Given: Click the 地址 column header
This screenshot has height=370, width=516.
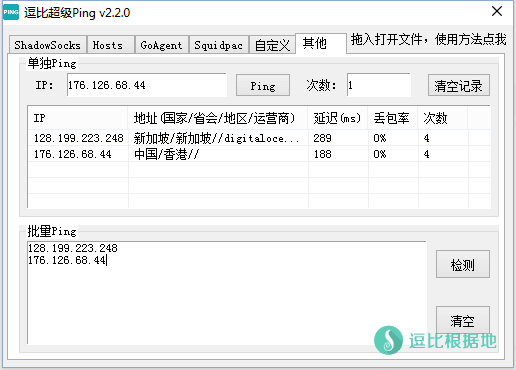Looking at the screenshot, I should (218, 118).
